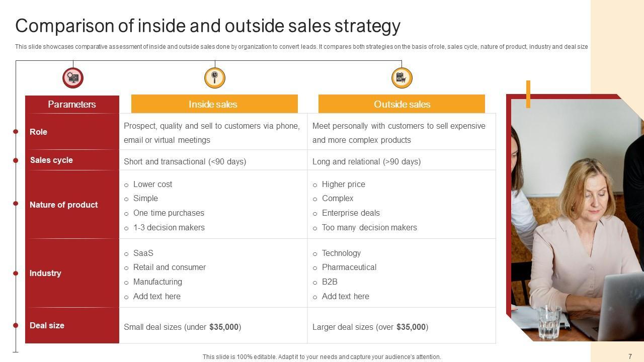Click the Sales cycle row label

51,160
